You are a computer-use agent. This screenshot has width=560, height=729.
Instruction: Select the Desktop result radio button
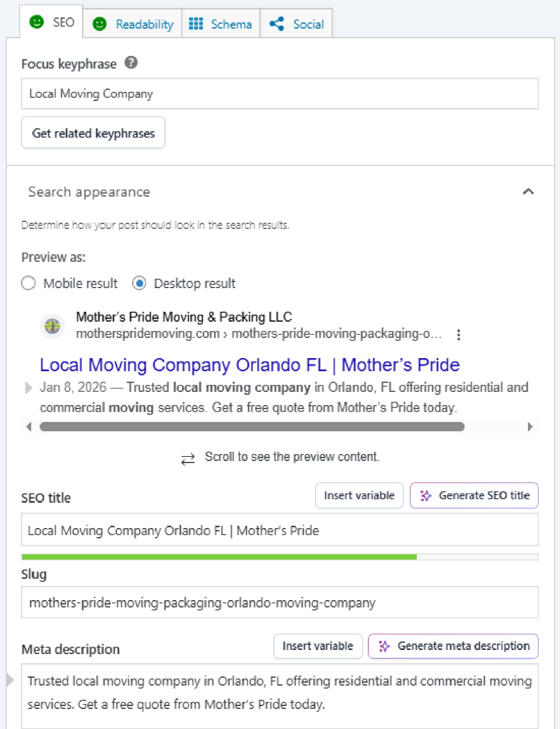point(139,283)
